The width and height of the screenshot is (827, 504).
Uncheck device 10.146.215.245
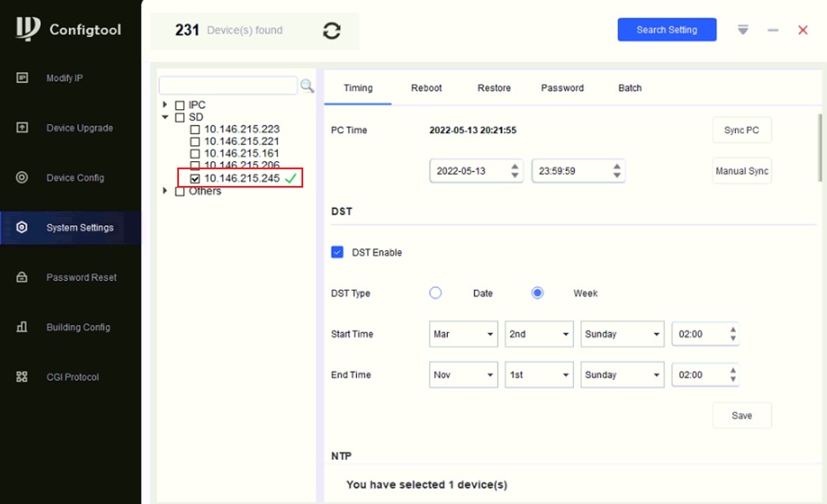point(195,179)
